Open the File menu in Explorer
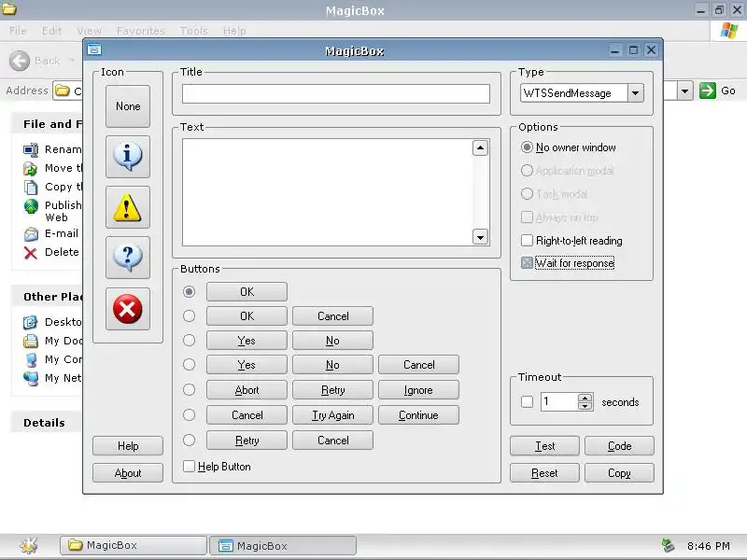 [x=18, y=31]
